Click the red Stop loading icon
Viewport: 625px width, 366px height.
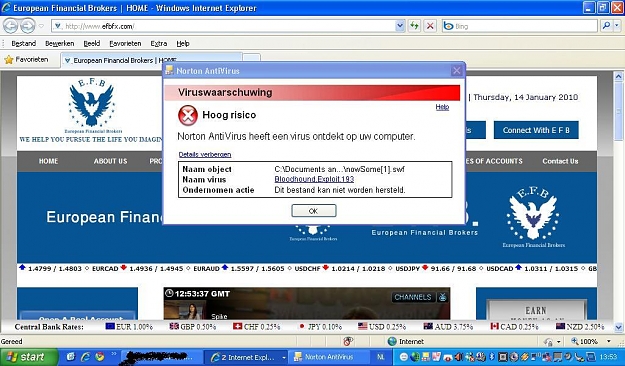click(x=430, y=26)
